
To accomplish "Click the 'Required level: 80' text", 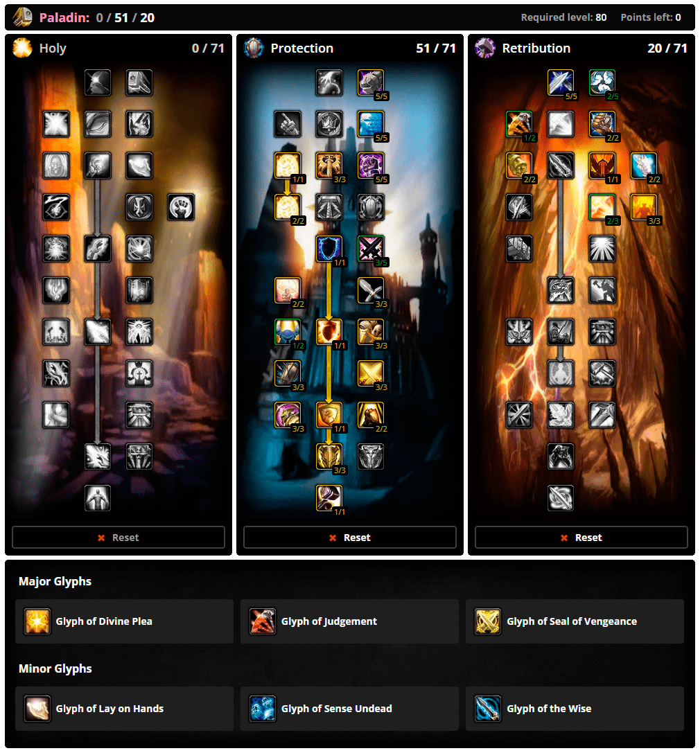I will (x=563, y=17).
